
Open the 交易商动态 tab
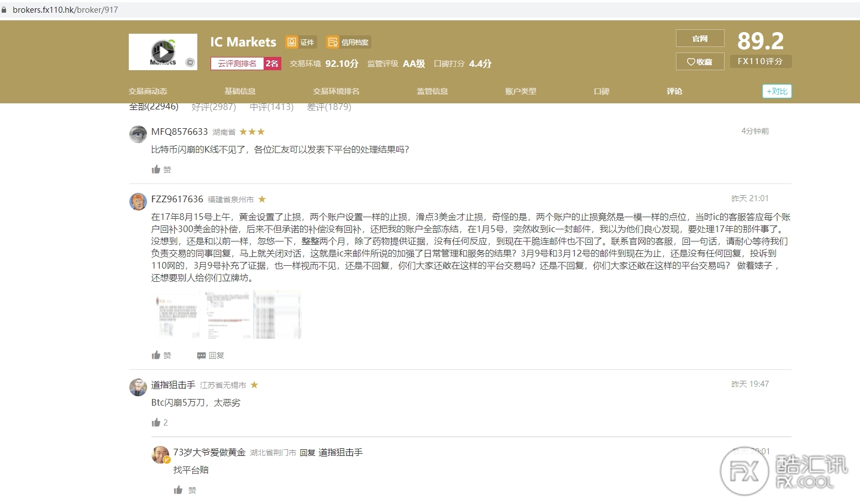tap(148, 91)
